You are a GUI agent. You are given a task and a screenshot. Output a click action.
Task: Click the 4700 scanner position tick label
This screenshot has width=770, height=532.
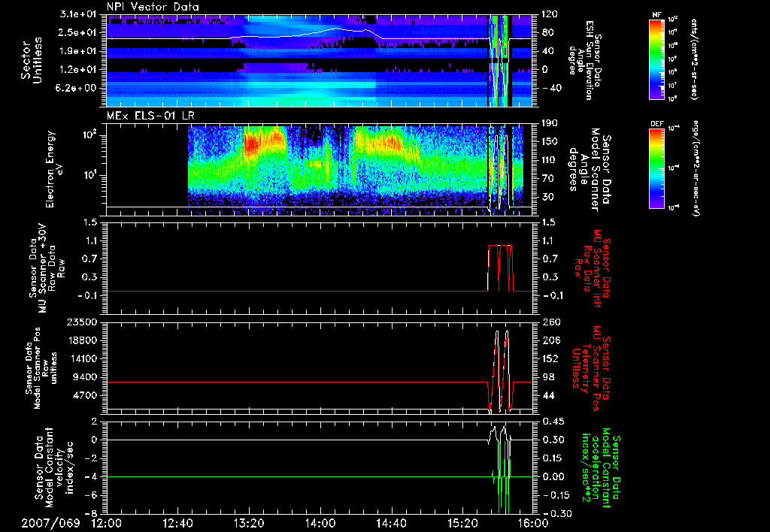point(85,395)
